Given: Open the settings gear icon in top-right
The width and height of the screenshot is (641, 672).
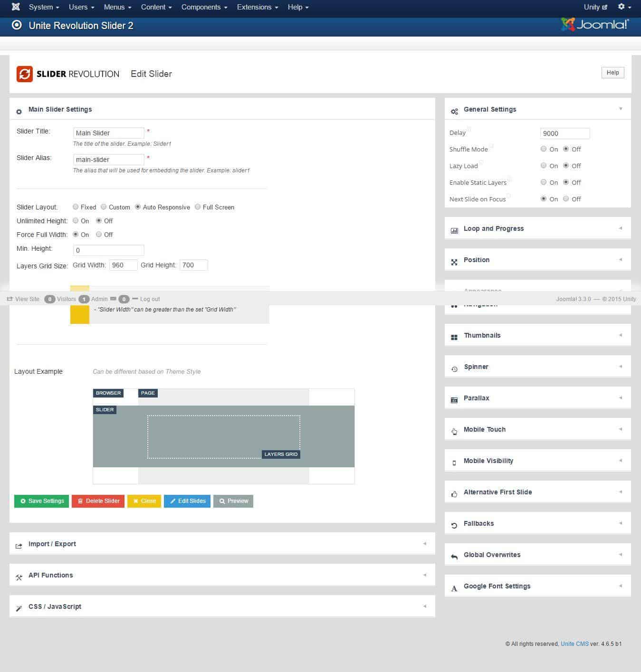Looking at the screenshot, I should pyautogui.click(x=623, y=7).
